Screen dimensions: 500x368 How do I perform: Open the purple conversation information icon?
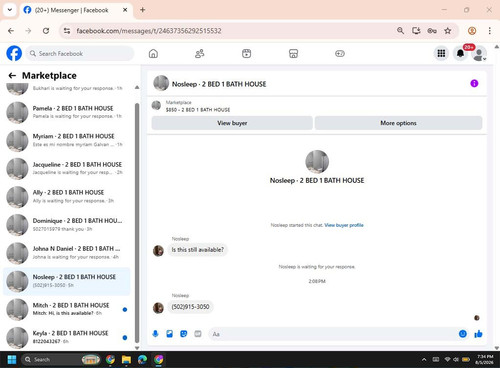474,83
